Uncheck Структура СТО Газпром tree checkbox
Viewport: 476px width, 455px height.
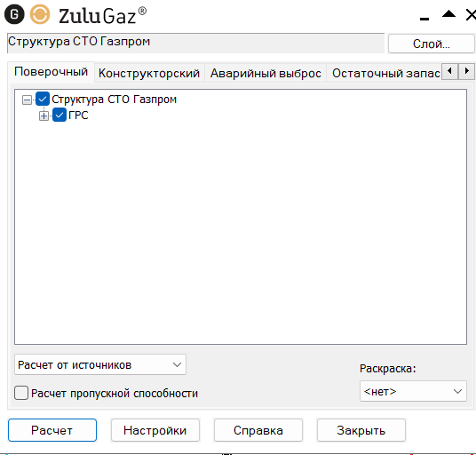point(43,99)
